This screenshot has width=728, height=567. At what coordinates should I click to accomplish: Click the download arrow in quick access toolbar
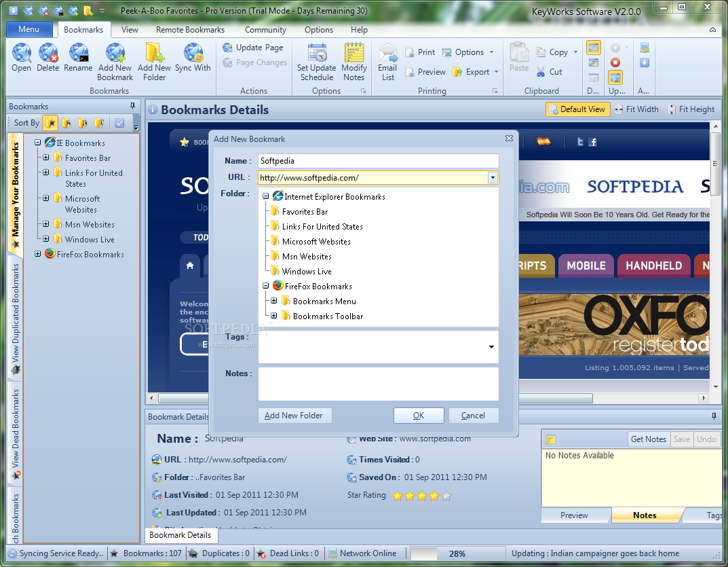click(13, 10)
